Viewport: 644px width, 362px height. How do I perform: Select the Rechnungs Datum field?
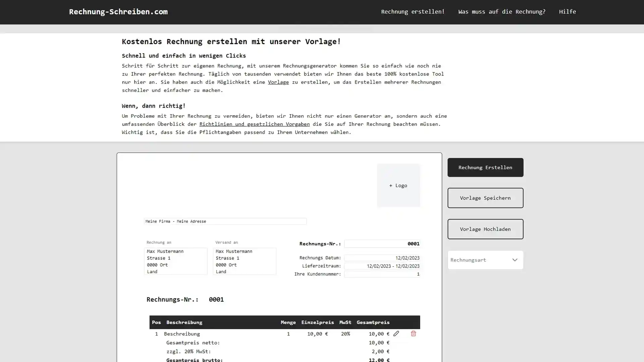(x=382, y=258)
